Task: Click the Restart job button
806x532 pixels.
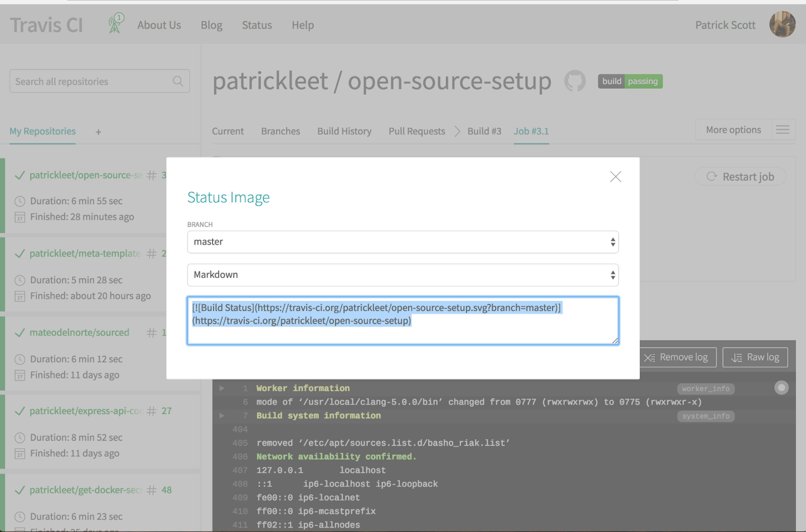Action: (x=740, y=176)
